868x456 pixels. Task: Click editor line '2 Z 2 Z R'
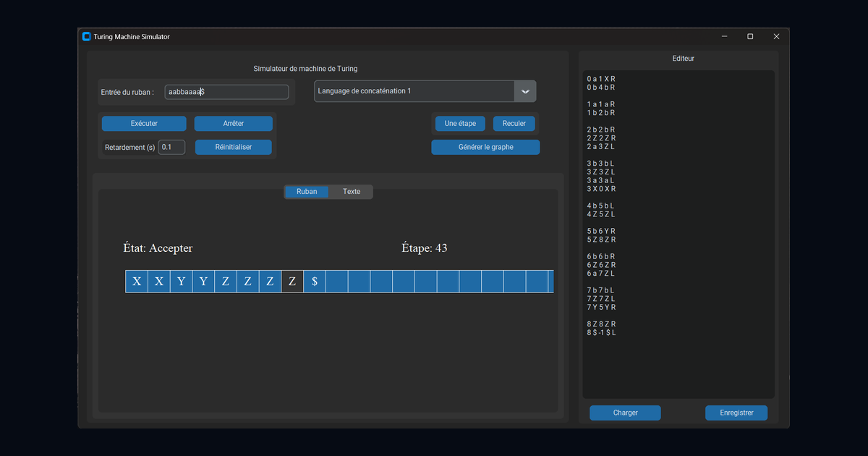601,138
